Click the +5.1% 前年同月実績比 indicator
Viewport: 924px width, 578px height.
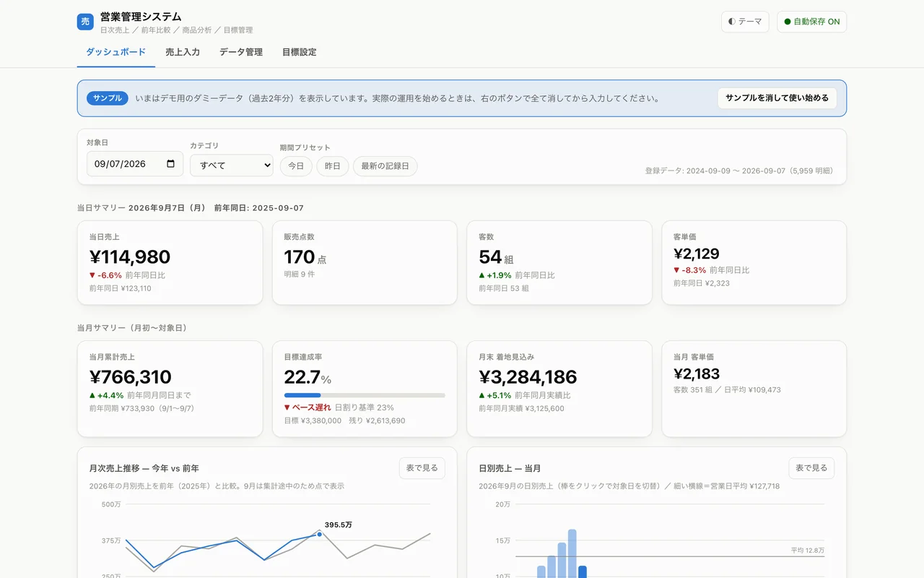[525, 395]
